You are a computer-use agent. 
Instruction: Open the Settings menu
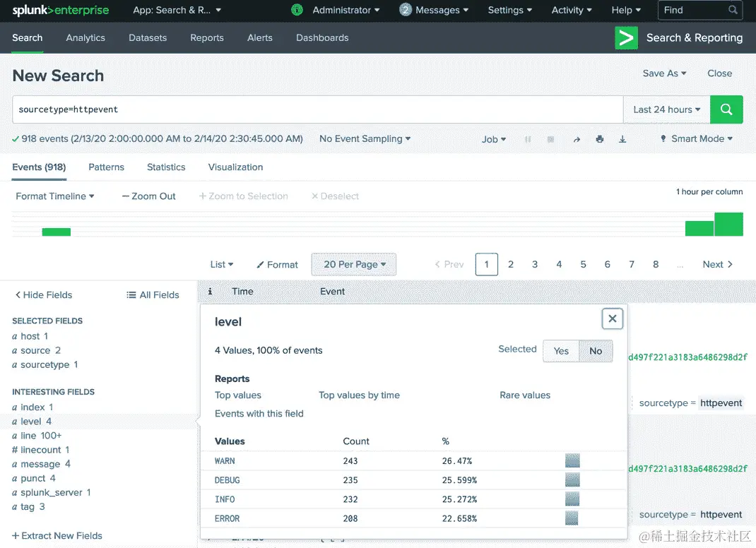pos(510,10)
